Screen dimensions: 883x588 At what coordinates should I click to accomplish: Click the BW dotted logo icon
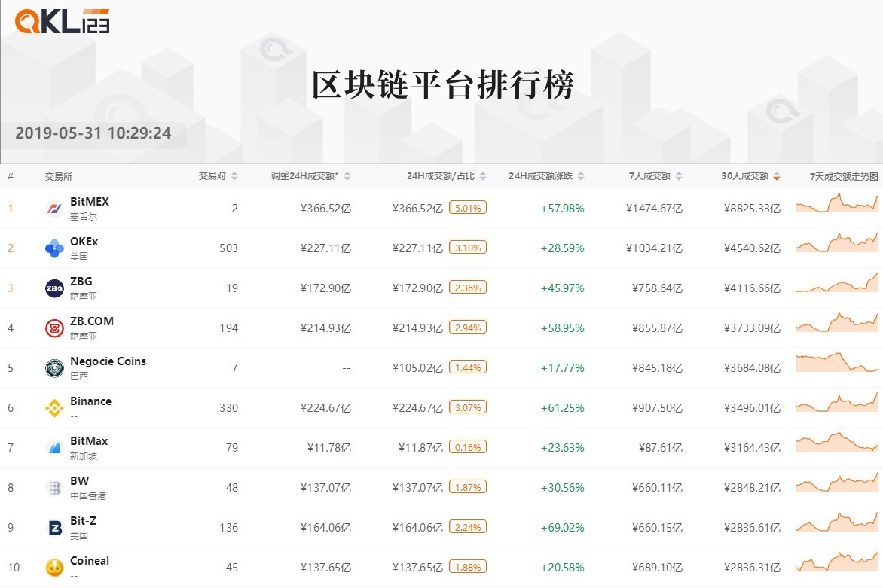click(54, 489)
